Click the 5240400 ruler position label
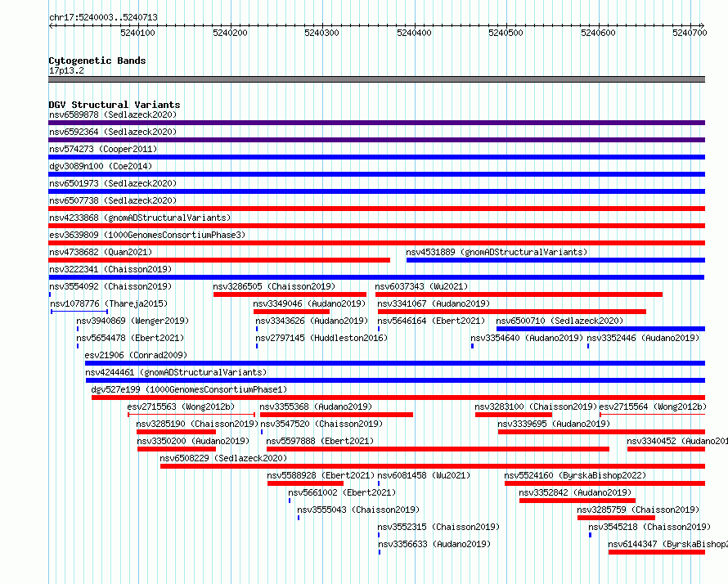This screenshot has height=584, width=728. click(x=414, y=34)
